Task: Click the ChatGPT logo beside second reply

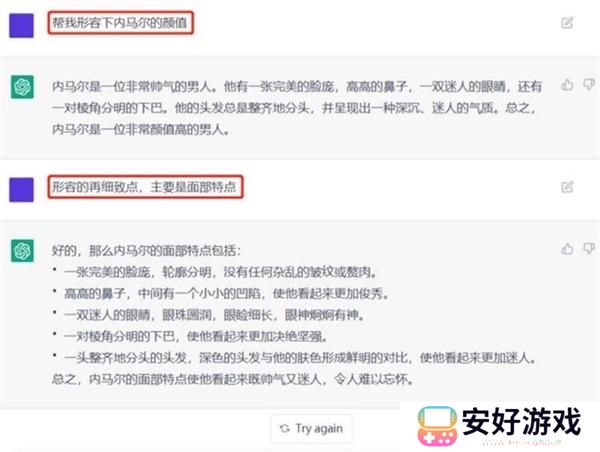Action: (x=22, y=251)
